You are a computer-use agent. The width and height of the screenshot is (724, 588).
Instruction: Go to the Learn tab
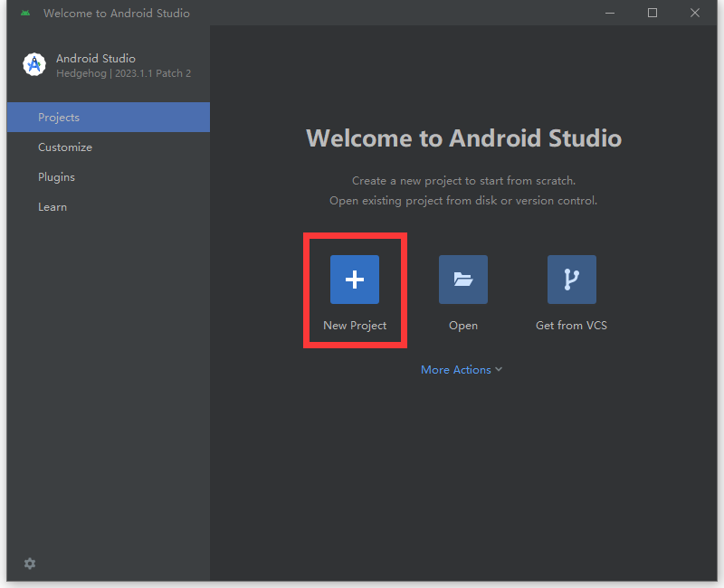[109, 207]
